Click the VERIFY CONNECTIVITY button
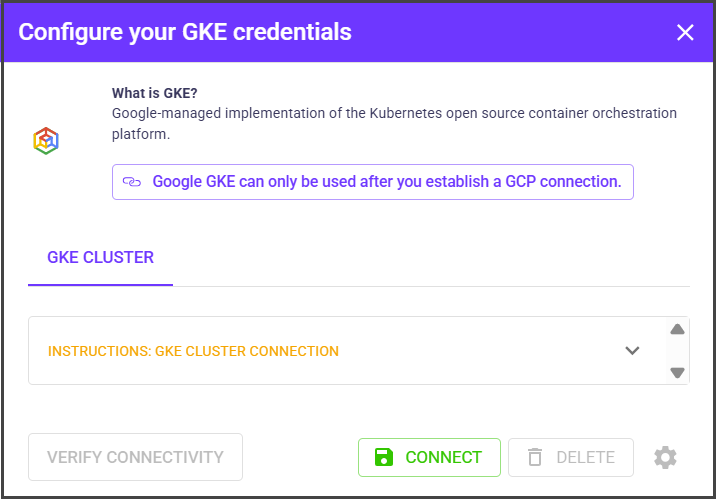This screenshot has width=716, height=499. pos(135,457)
